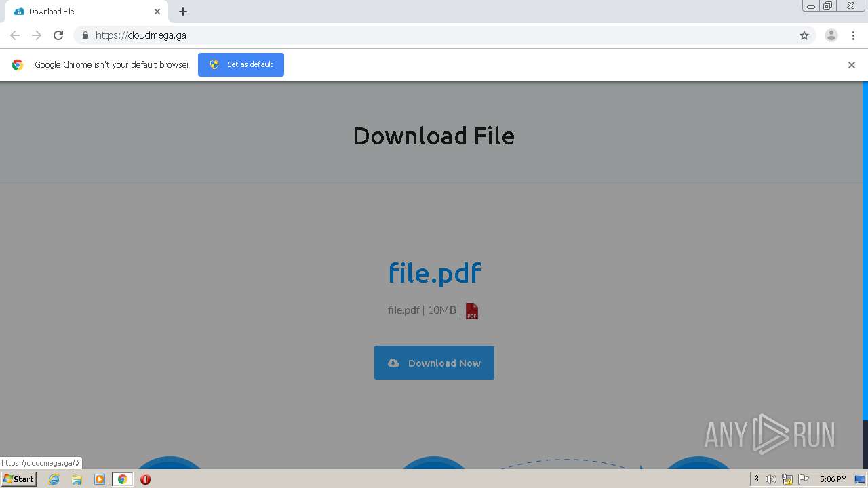868x488 pixels.
Task: Click the red PDF file icon
Action: [472, 311]
